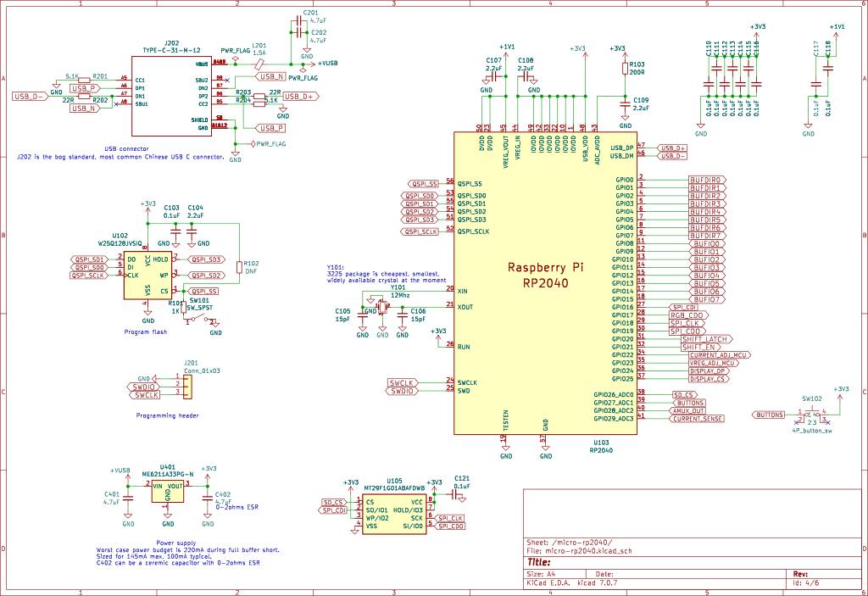Click the C105 15pF capacitor label

click(342, 315)
